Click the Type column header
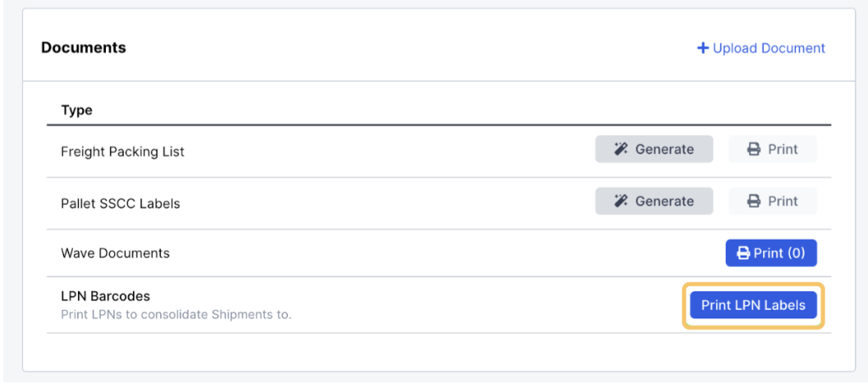This screenshot has width=868, height=384. (76, 110)
